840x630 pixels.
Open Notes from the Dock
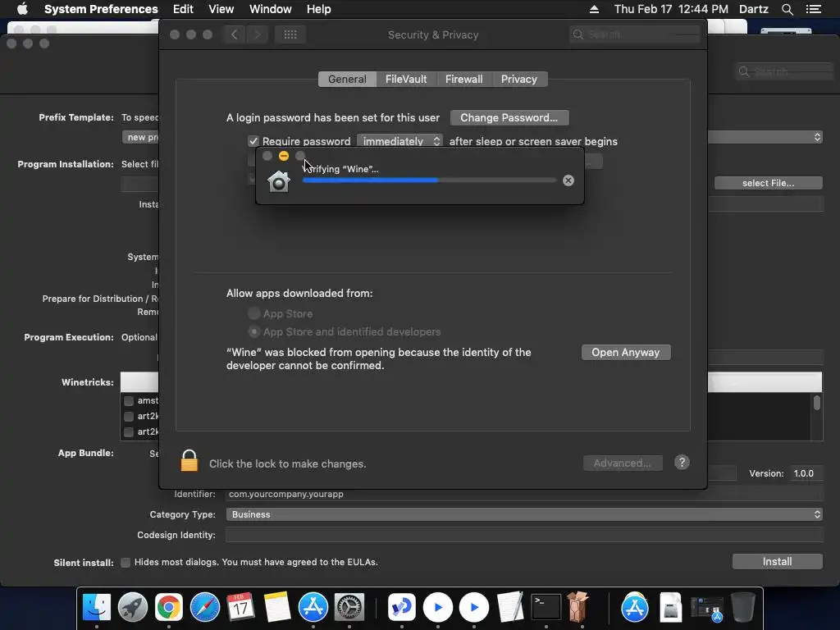pyautogui.click(x=277, y=607)
